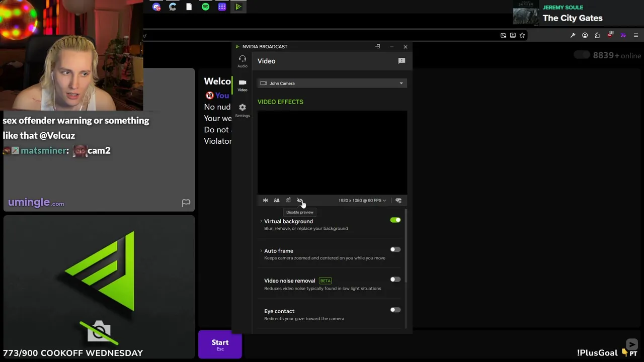Open the John Camera device dropdown
This screenshot has width=644, height=362.
click(332, 83)
